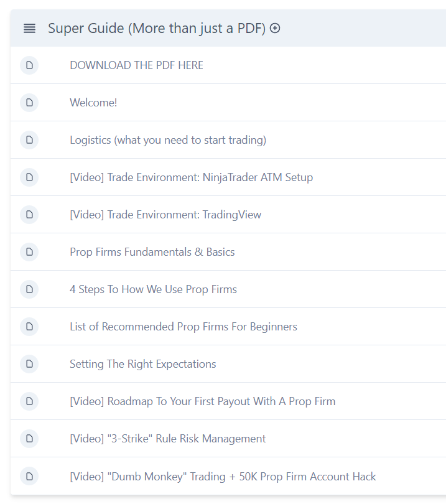Select 4 Steps To How We Use Prop Firms
Screen dimensions: 446x504
[153, 289]
